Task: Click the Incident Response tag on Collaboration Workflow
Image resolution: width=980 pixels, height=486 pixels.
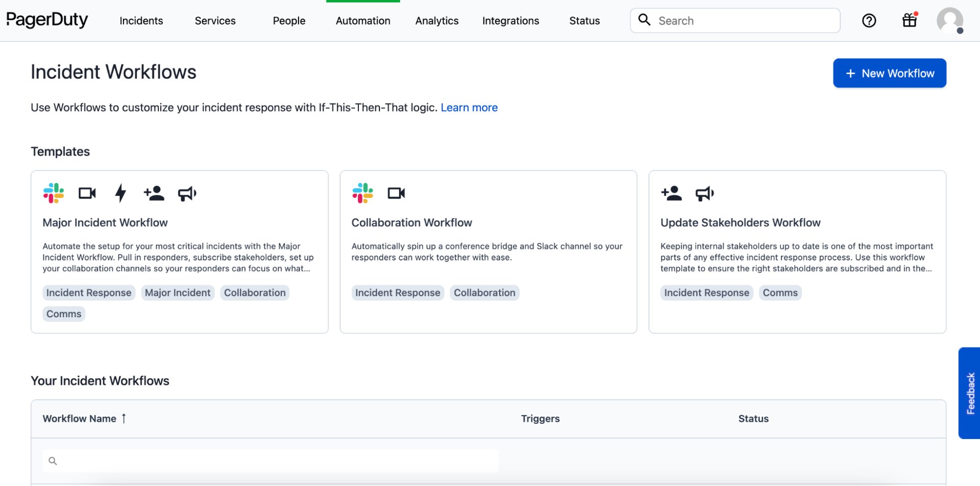Action: 398,292
